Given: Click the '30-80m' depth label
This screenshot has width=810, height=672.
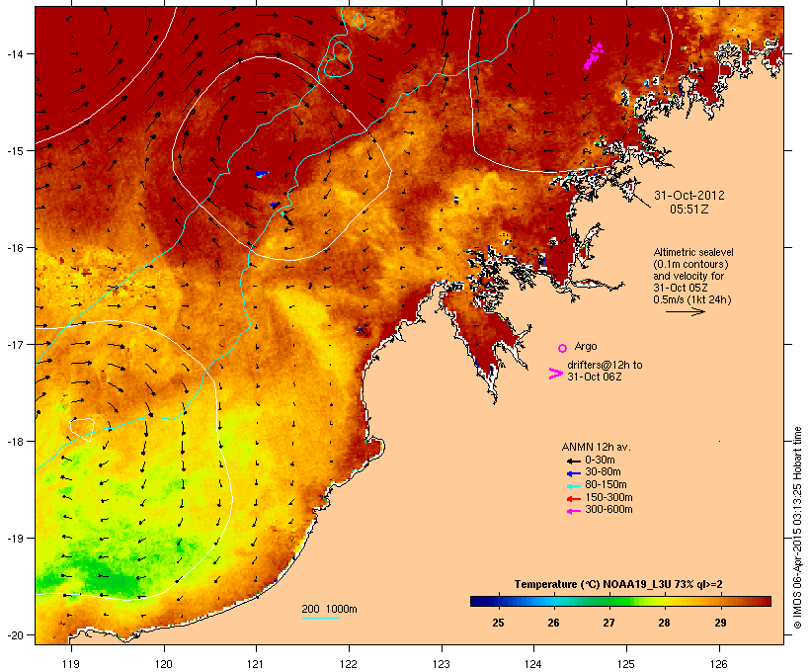Looking at the screenshot, I should pos(603,472).
